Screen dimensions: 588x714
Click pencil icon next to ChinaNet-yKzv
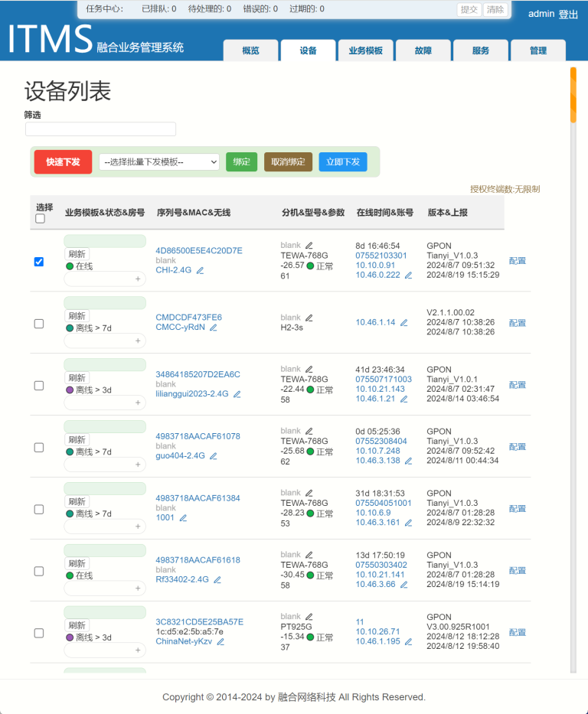point(220,642)
